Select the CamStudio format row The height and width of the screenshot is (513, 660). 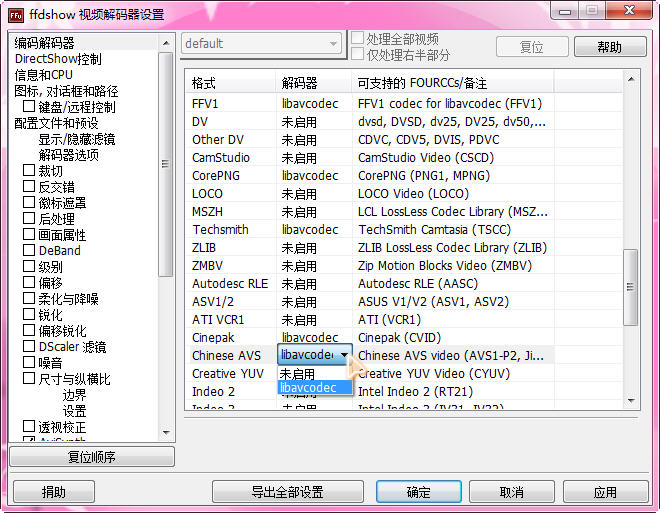tap(221, 158)
